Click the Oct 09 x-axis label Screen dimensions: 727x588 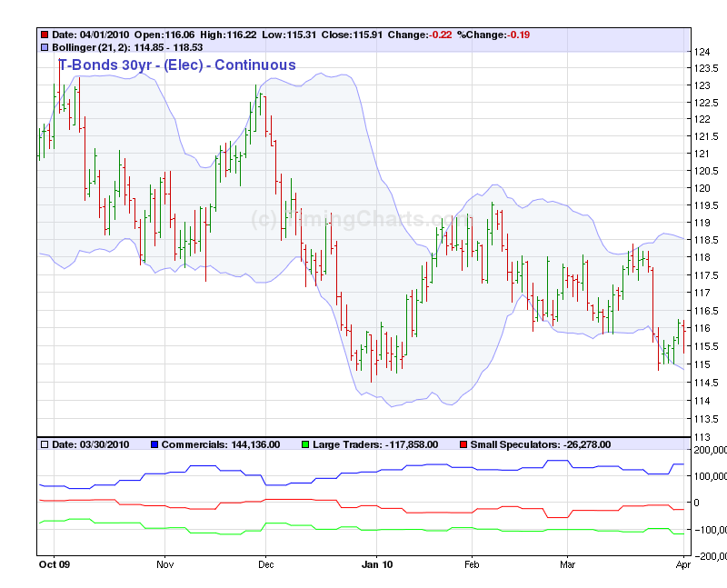click(53, 565)
